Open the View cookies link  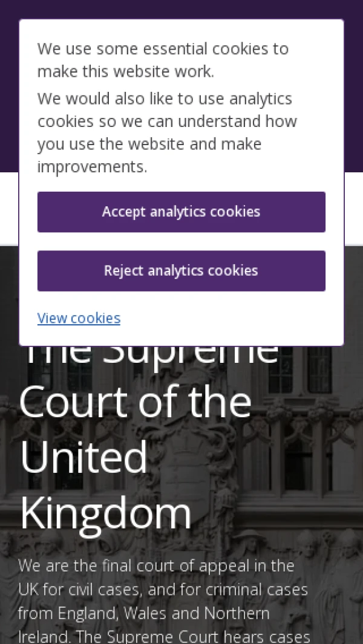click(x=79, y=318)
